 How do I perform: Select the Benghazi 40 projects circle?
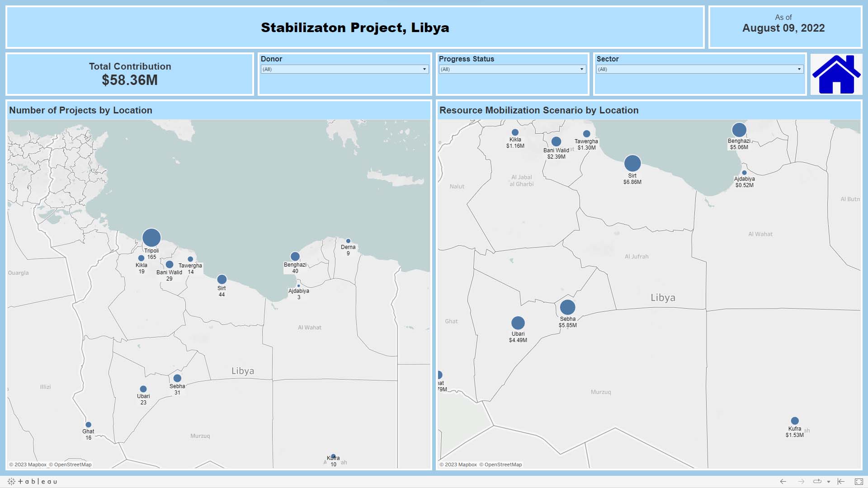pos(295,257)
